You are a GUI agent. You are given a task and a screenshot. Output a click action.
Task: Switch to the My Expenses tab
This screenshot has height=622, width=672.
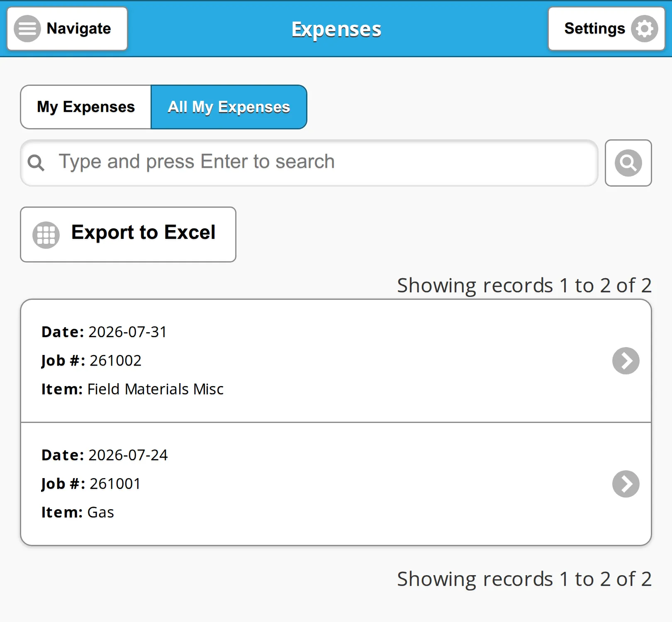86,107
